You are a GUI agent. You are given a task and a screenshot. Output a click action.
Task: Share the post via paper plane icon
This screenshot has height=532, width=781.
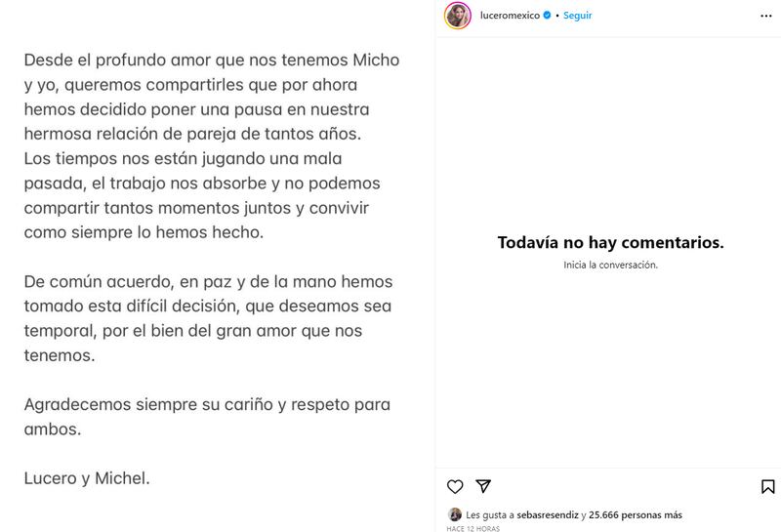coord(483,486)
